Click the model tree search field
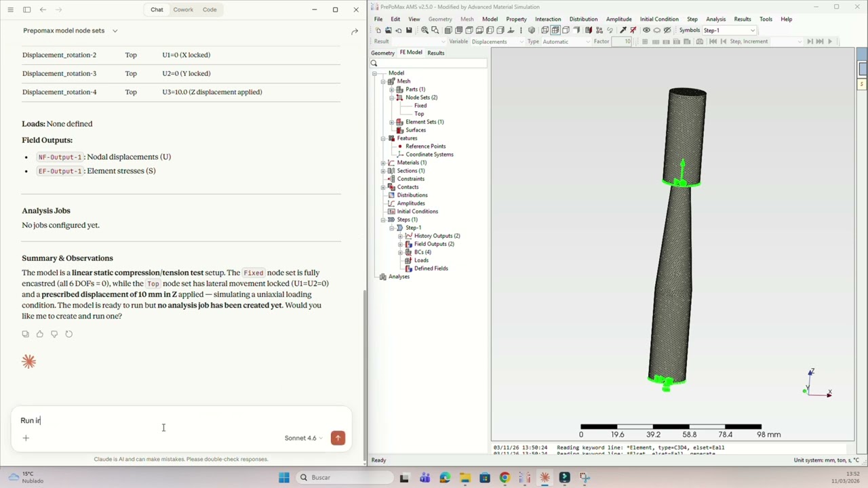 (429, 63)
